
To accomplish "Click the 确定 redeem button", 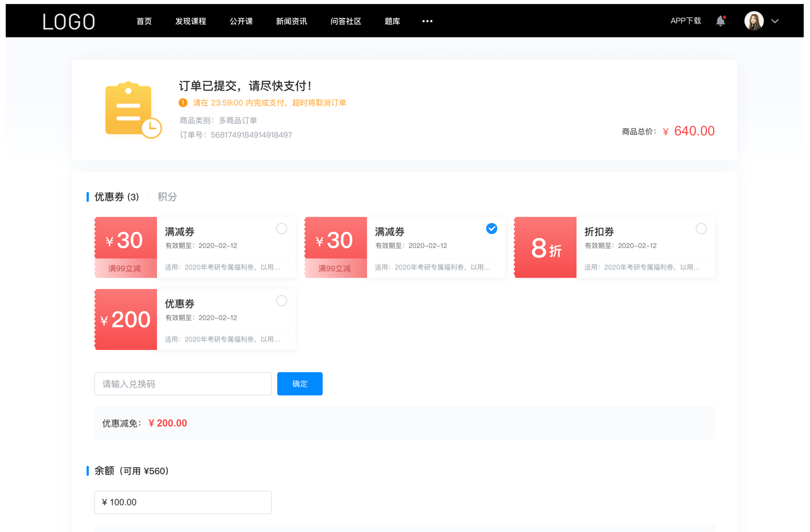I will (x=300, y=383).
